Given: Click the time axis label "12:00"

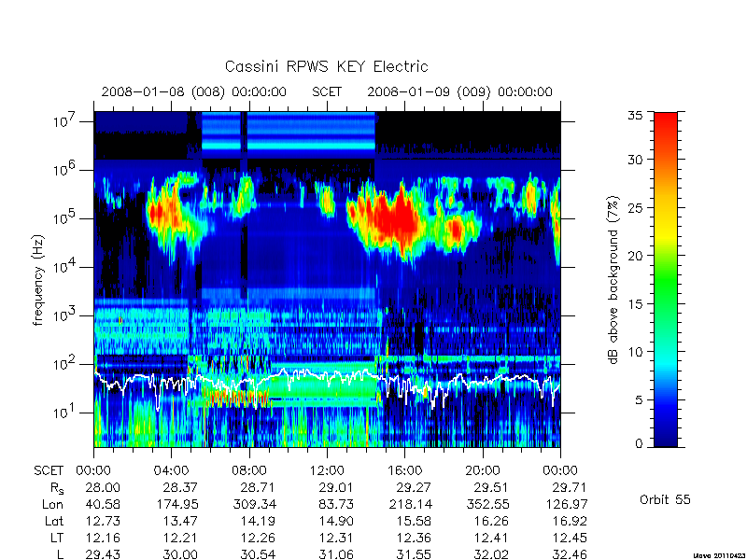Looking at the screenshot, I should point(327,470).
